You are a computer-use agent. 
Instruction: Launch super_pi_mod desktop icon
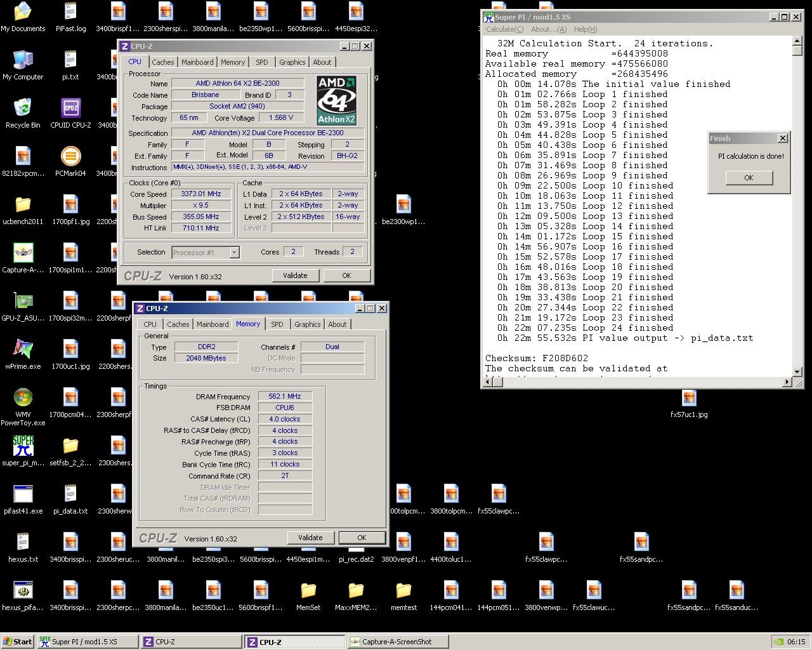23,451
